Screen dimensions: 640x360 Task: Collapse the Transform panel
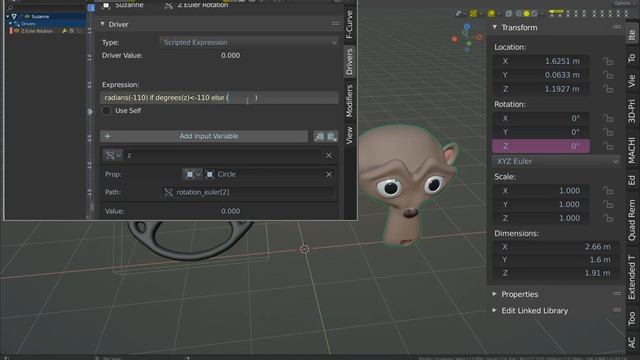(494, 27)
